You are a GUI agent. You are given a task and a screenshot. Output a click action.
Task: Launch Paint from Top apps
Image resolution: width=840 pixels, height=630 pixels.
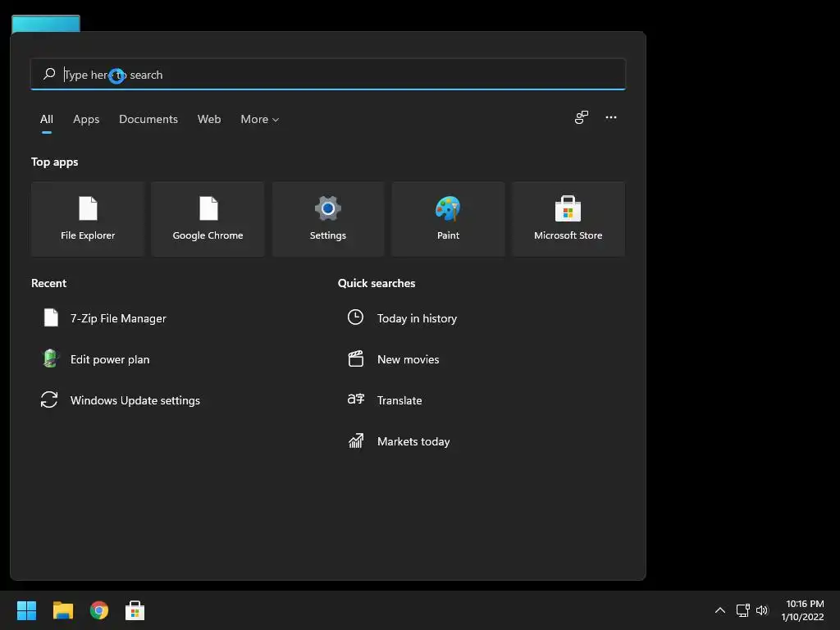[x=448, y=219]
